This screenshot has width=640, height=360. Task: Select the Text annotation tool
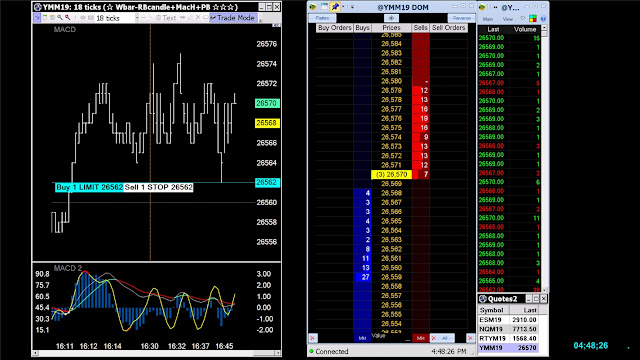click(166, 18)
